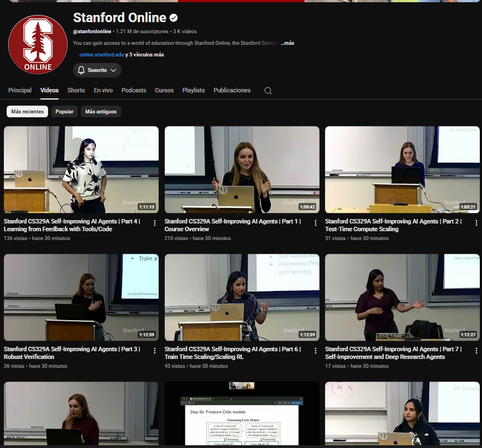
Task: Expand the Suscrito subscription dropdown chevron
Action: click(x=113, y=70)
